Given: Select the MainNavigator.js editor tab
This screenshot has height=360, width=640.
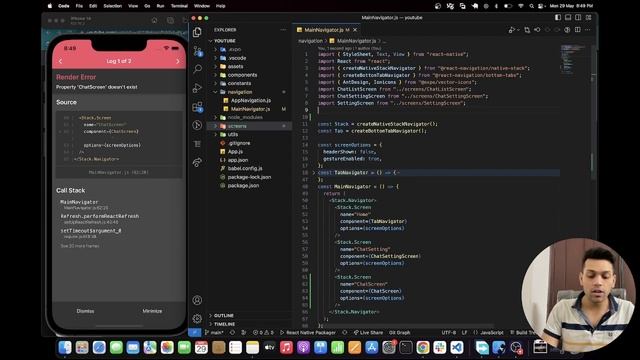Looking at the screenshot, I should click(x=324, y=30).
